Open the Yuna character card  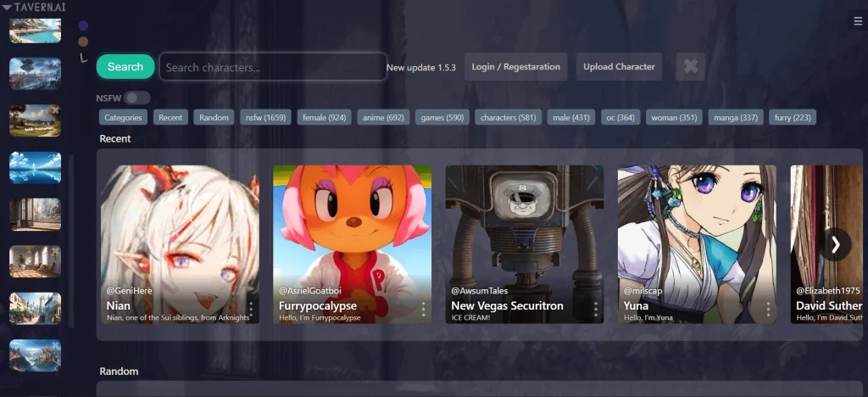click(x=697, y=244)
